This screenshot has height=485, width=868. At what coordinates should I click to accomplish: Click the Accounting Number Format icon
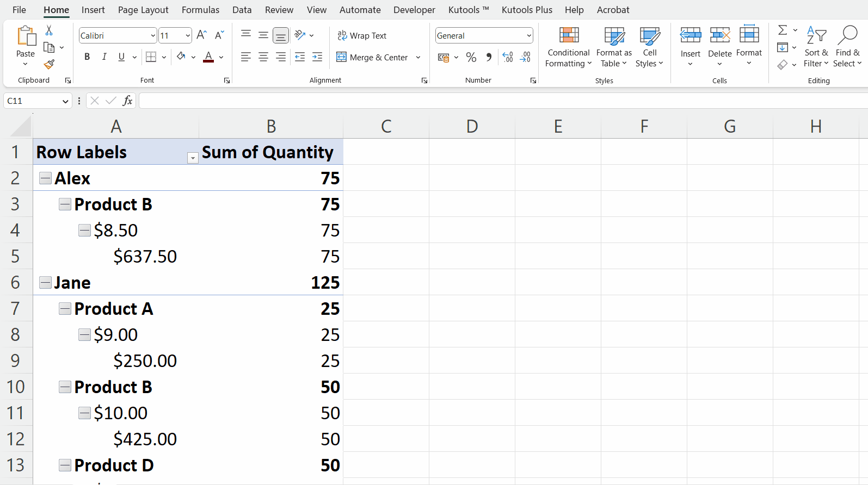click(444, 57)
